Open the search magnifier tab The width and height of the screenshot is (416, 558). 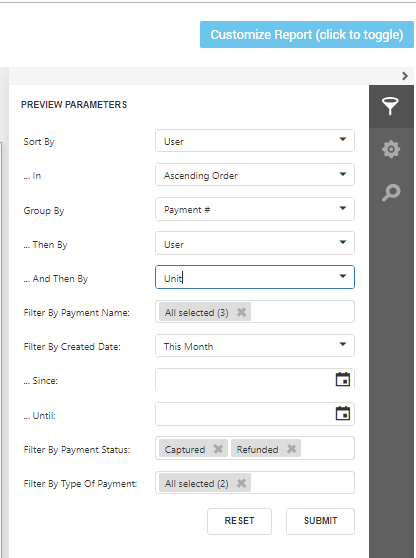pos(391,192)
